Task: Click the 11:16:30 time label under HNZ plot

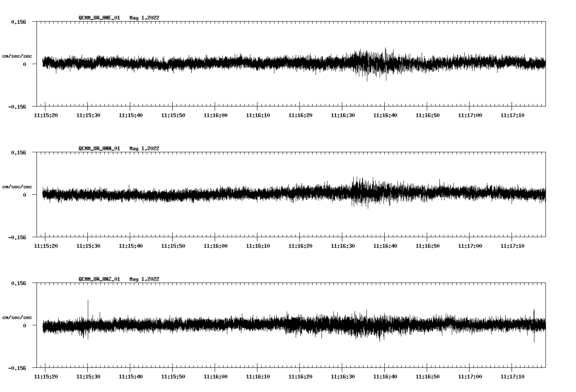Action: 343,377
